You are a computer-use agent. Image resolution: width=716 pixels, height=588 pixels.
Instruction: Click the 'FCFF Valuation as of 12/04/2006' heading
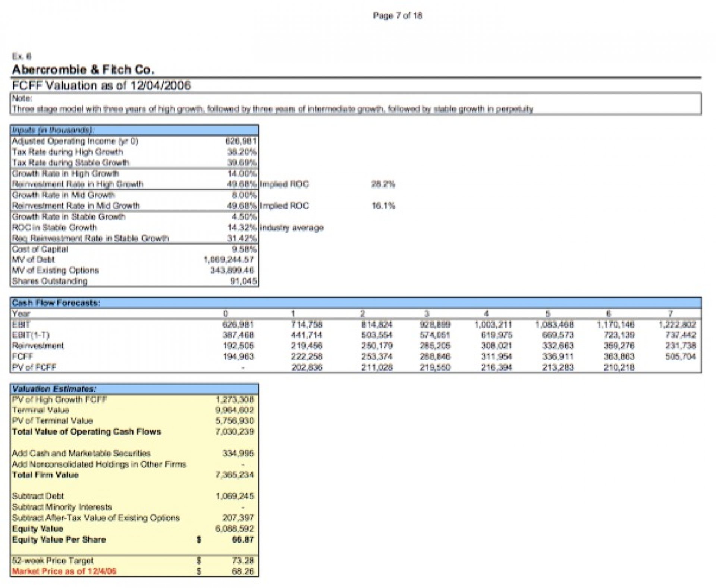point(101,85)
